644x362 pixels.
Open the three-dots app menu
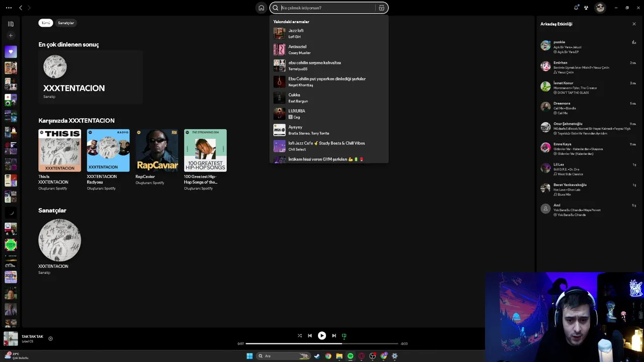pyautogui.click(x=9, y=8)
